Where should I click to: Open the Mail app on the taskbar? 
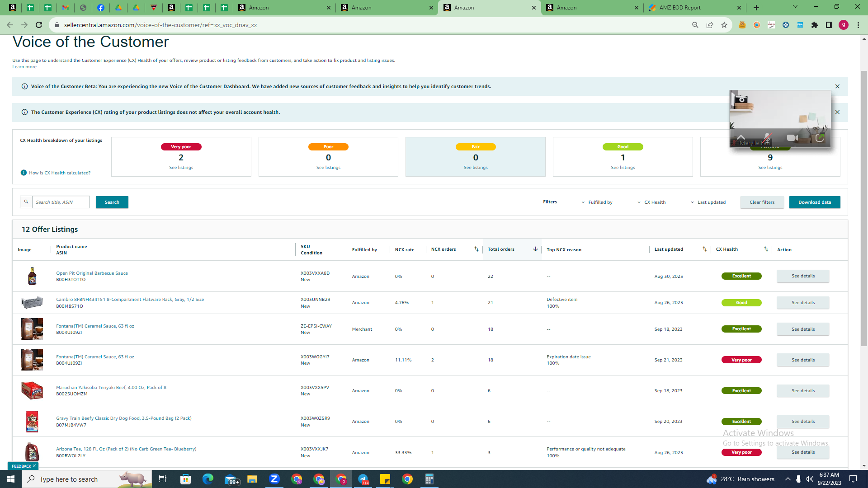click(x=231, y=479)
